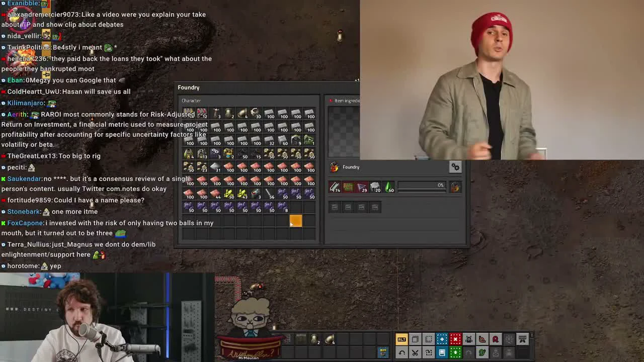Pick the copper stack of 44
This screenshot has width=644, height=362.
click(x=215, y=194)
